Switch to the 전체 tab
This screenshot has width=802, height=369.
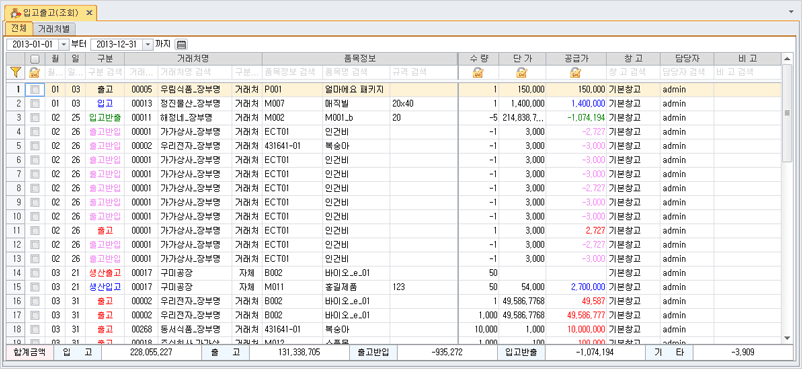coord(18,28)
